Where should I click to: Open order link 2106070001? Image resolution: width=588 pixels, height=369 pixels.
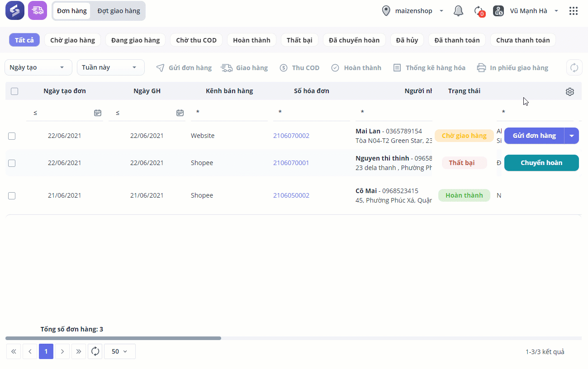[291, 163]
